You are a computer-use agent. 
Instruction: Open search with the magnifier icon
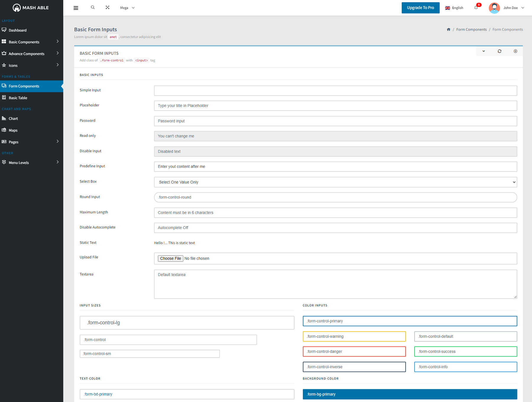(x=93, y=7)
